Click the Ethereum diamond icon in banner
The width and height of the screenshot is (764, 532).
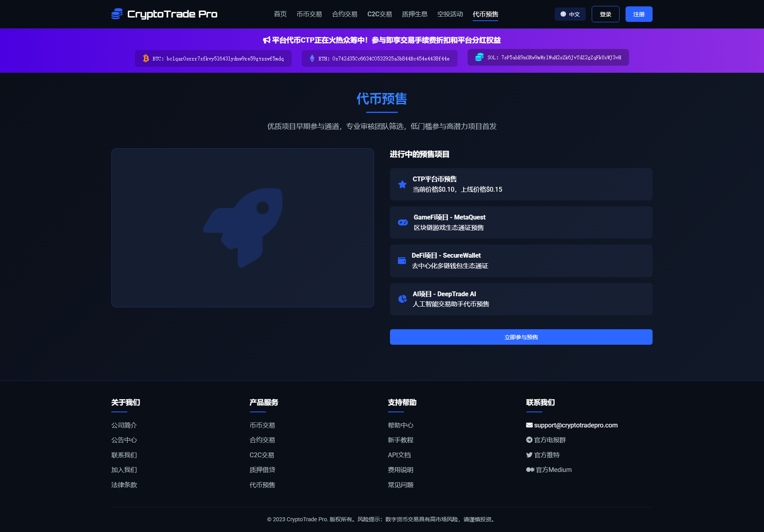click(x=312, y=58)
